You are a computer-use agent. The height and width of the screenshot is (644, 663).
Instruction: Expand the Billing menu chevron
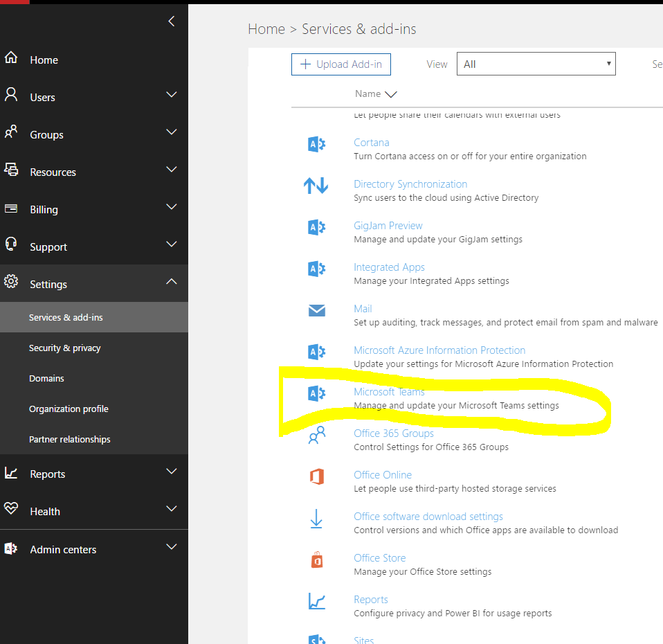171,206
